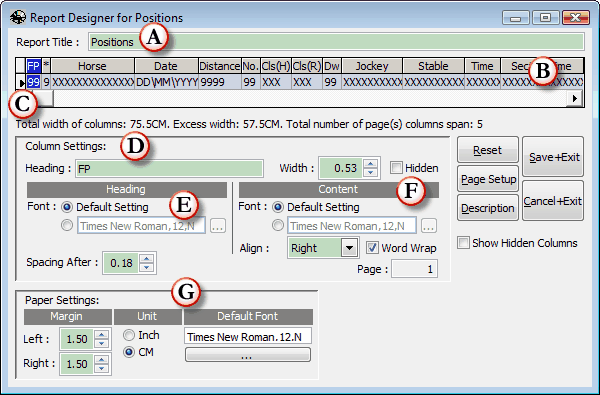Maximize the Report Designer window
The height and width of the screenshot is (395, 600).
click(x=545, y=18)
